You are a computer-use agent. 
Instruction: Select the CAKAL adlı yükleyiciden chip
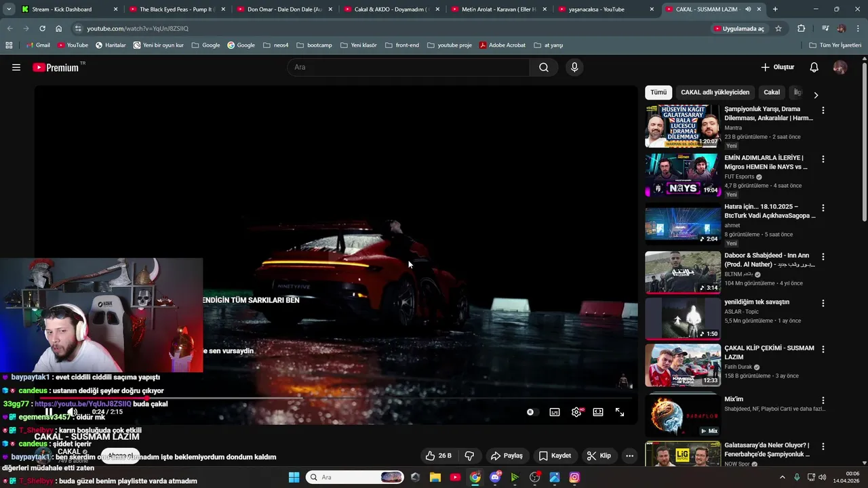point(715,92)
